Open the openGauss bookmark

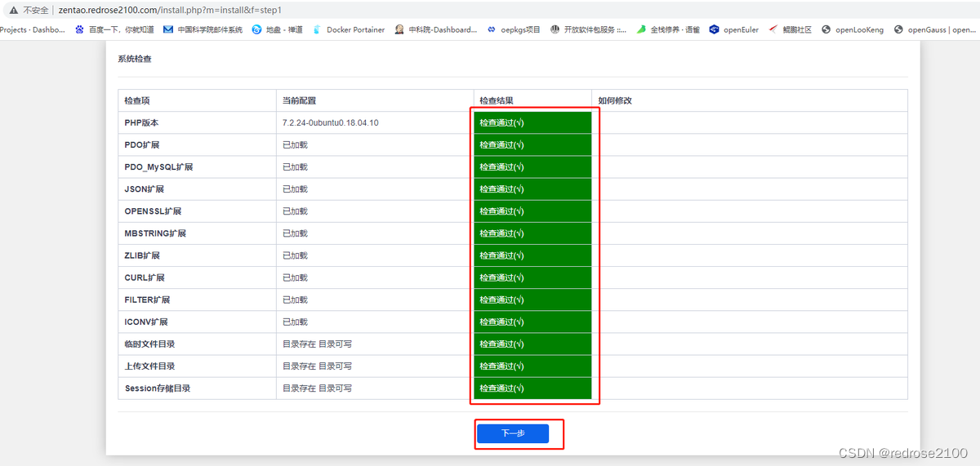[x=936, y=29]
